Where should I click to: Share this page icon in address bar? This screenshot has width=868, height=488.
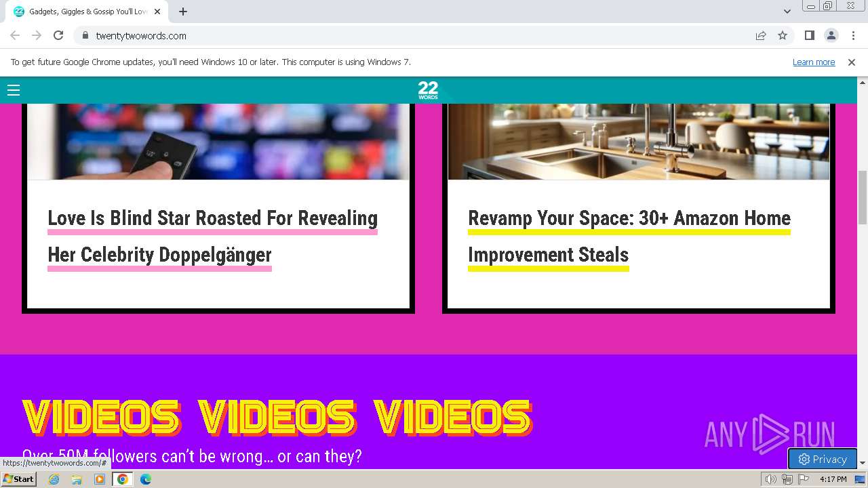(x=761, y=35)
